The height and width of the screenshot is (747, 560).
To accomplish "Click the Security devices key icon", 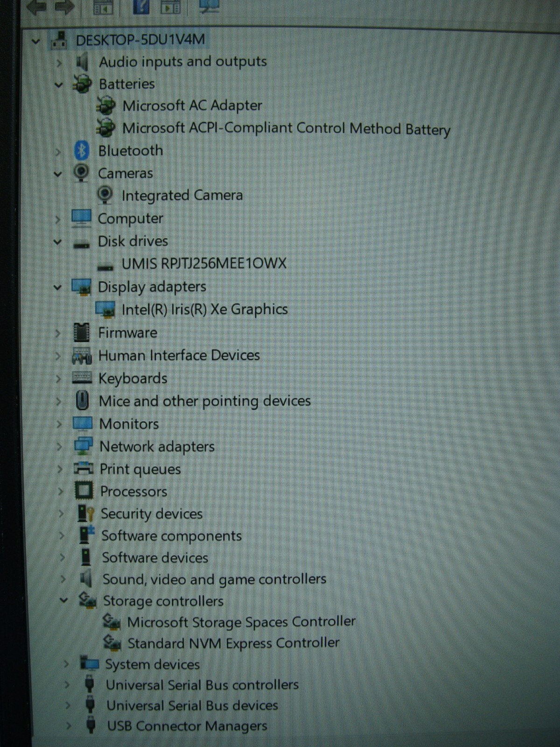I will 86,513.
